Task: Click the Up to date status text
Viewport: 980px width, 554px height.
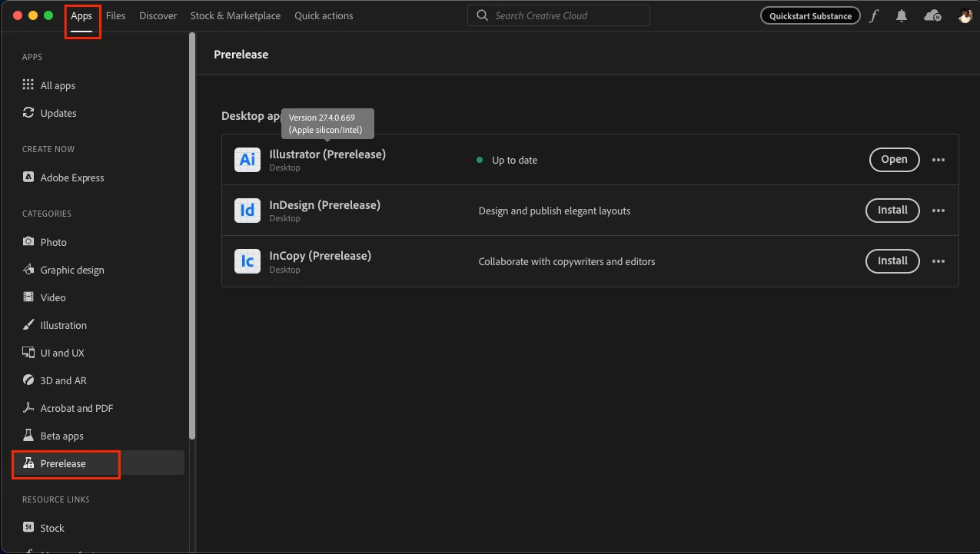Action: coord(514,161)
